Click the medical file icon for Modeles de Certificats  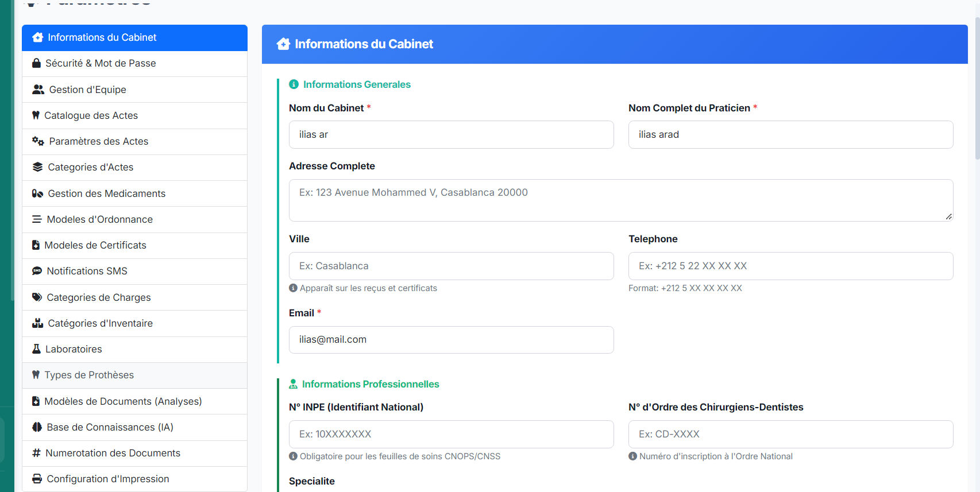36,245
